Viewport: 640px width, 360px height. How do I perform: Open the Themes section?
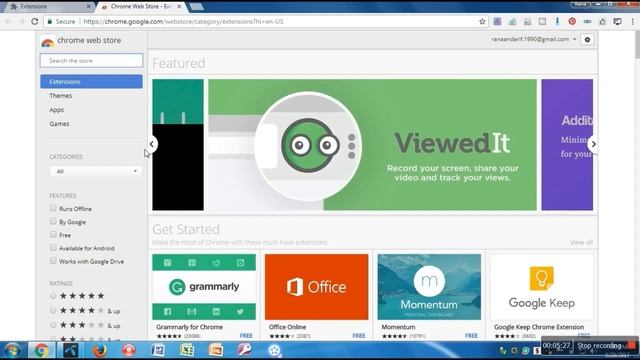[x=60, y=96]
